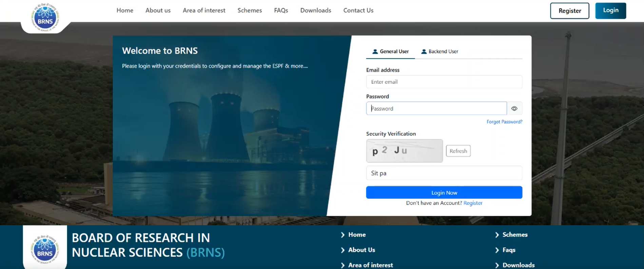
Task: Open the Schemes navbar item
Action: click(250, 11)
